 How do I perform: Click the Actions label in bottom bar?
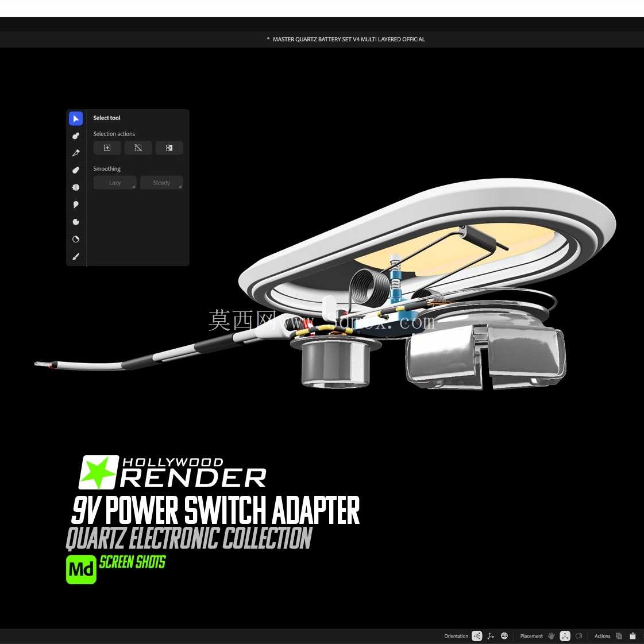pos(602,636)
